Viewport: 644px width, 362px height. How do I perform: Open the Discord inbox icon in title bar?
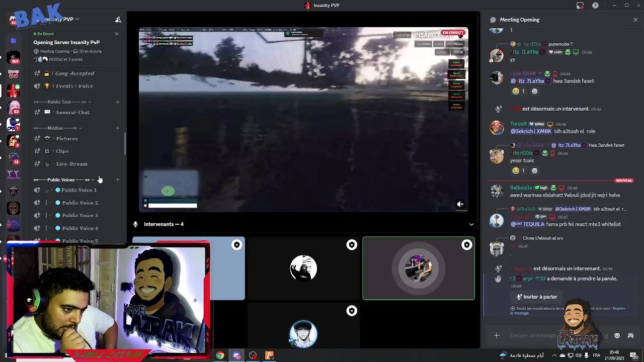click(580, 6)
